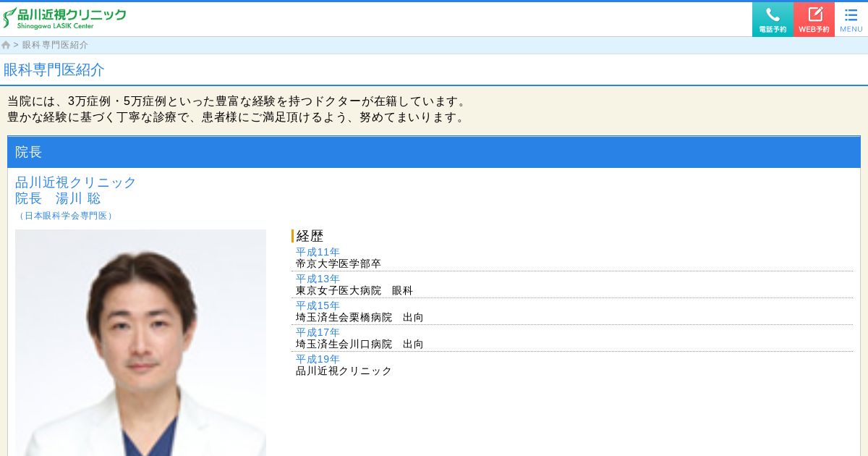Click the 平成11年 year label

coord(318,252)
